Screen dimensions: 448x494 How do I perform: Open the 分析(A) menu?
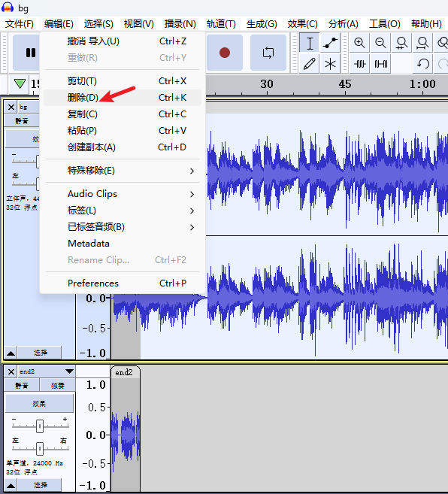[344, 24]
